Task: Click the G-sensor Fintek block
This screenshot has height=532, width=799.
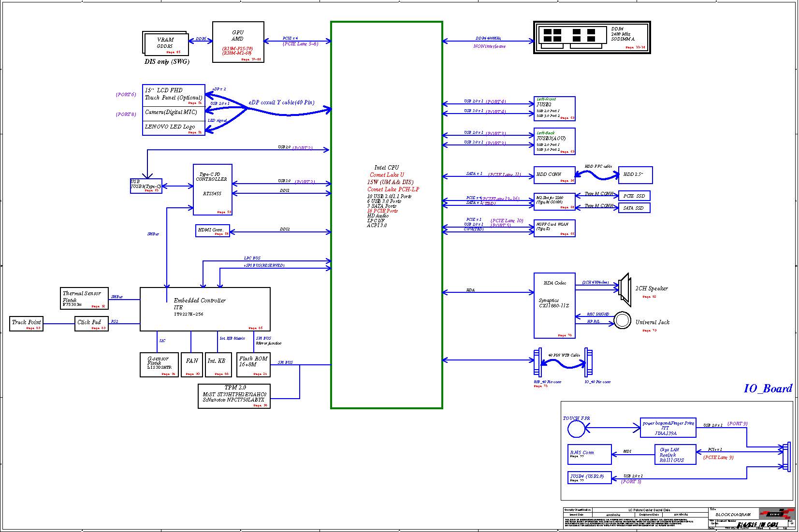Action: [159, 365]
